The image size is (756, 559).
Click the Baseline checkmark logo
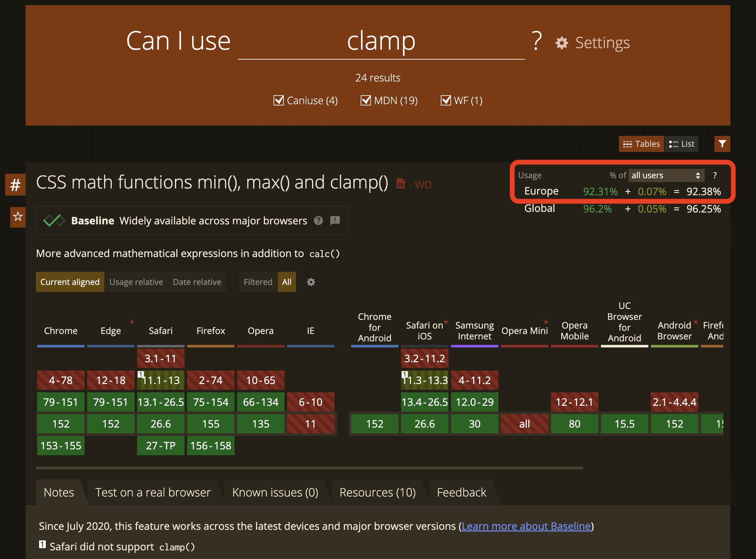pyautogui.click(x=54, y=221)
